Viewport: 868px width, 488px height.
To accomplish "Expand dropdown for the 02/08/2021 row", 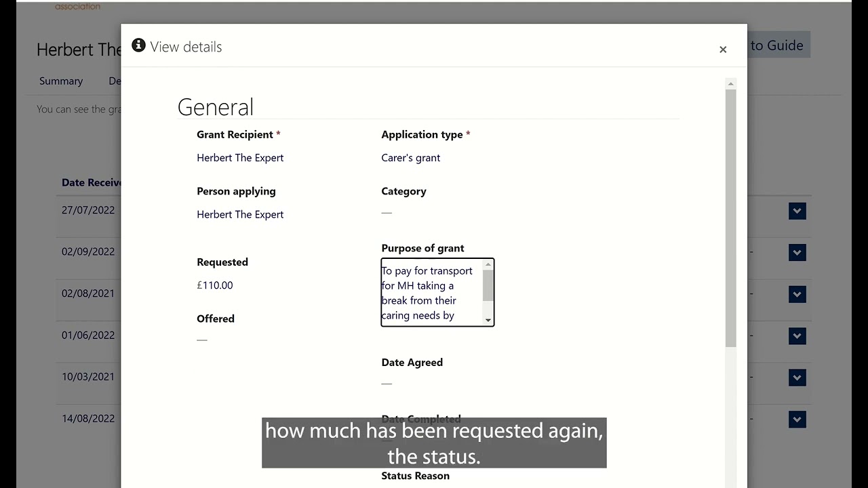I will click(x=797, y=294).
